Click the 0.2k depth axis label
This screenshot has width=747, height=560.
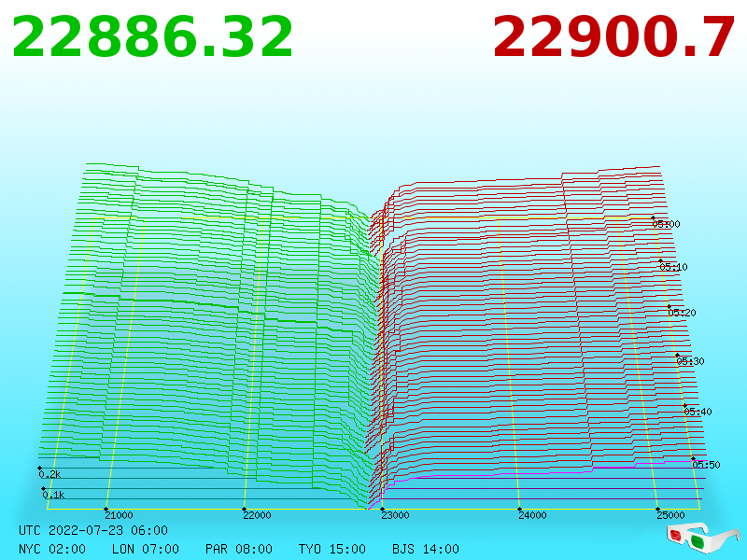[x=50, y=474]
